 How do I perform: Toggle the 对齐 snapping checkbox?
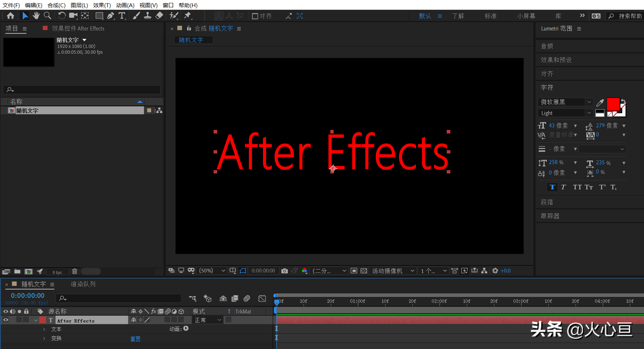255,16
